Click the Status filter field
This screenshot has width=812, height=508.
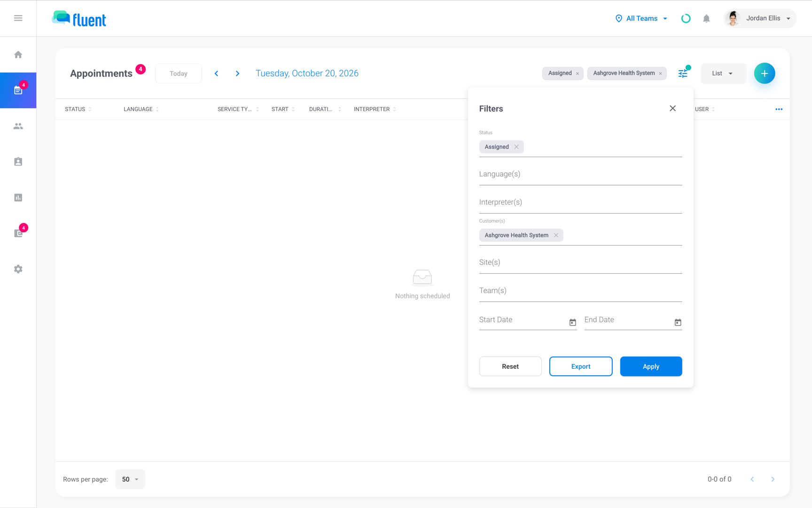(x=580, y=147)
